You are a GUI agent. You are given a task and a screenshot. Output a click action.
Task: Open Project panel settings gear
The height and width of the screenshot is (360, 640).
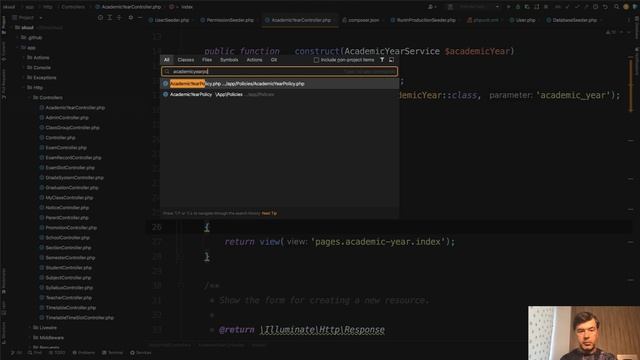click(x=131, y=18)
